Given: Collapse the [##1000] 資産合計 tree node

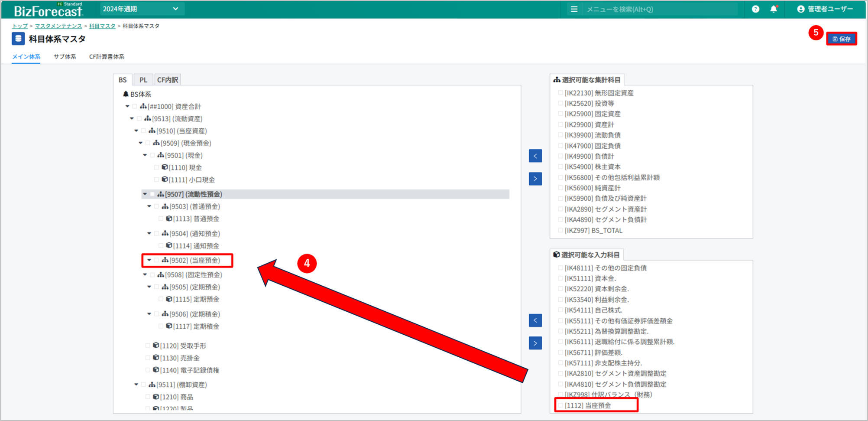Looking at the screenshot, I should tap(127, 106).
